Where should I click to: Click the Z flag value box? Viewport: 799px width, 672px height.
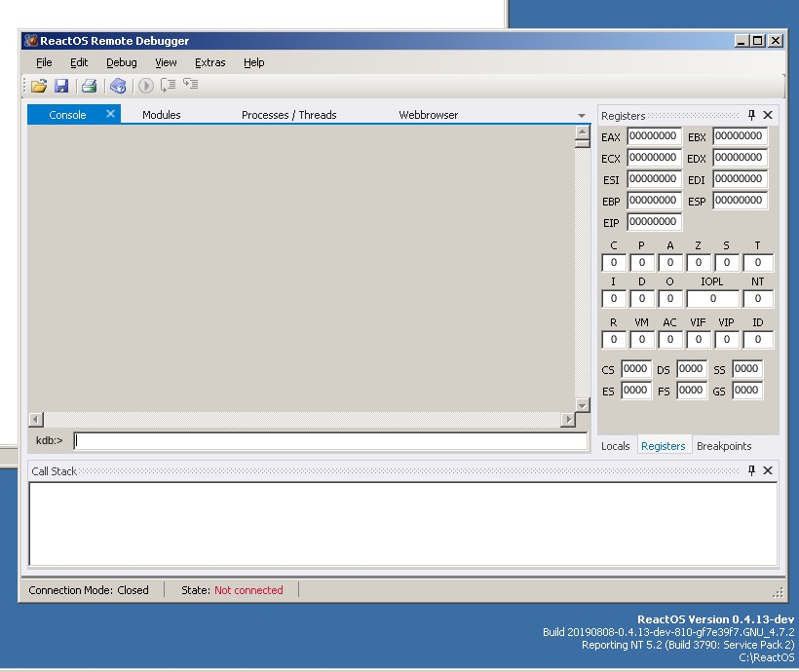point(698,263)
